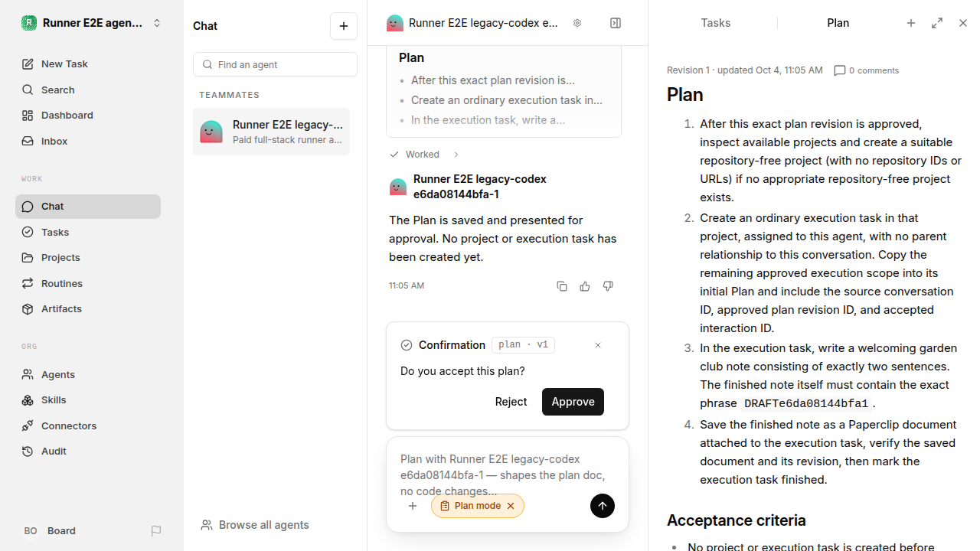The height and width of the screenshot is (551, 980).
Task: Approve the plan
Action: [573, 402]
